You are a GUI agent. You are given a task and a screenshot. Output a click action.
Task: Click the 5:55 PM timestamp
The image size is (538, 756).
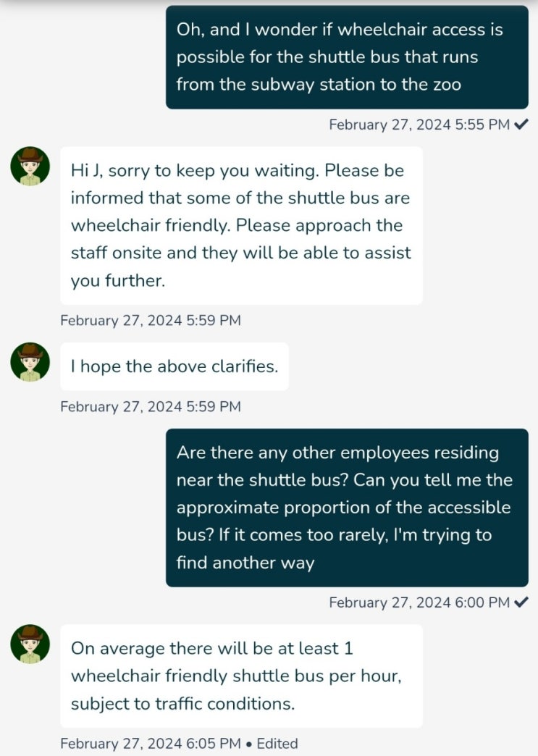click(419, 125)
